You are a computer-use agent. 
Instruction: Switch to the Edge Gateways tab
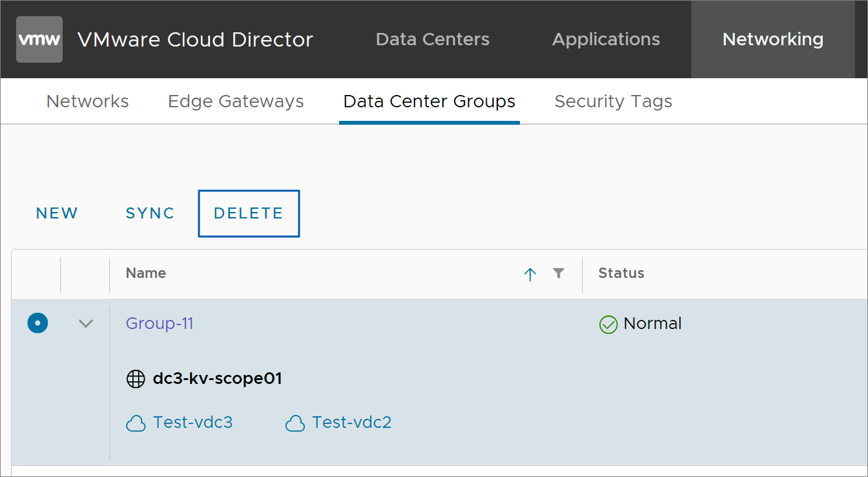click(236, 101)
